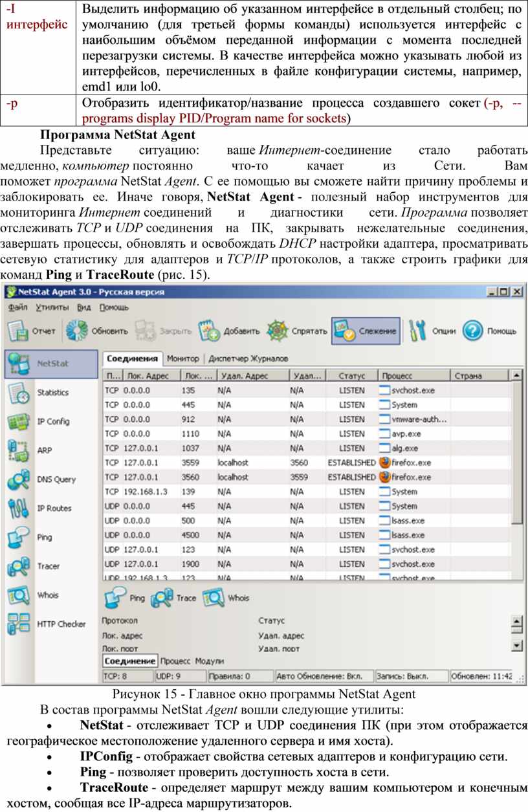Click the details pane scroll-down arrow

tap(516, 645)
